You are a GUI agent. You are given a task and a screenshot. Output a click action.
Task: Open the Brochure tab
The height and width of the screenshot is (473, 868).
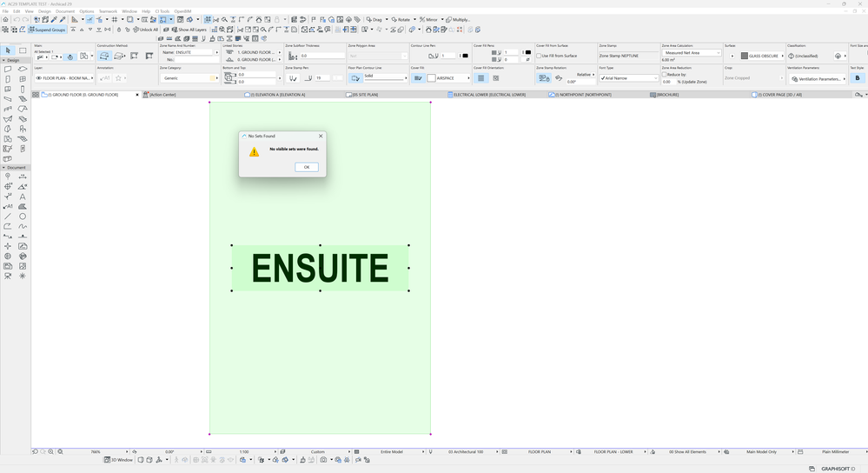click(x=667, y=95)
